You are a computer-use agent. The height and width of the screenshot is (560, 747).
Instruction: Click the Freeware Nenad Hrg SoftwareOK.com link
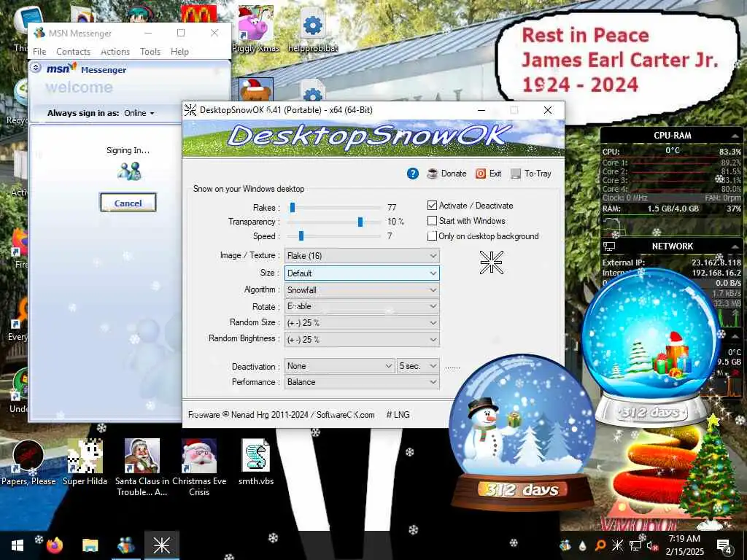(281, 415)
